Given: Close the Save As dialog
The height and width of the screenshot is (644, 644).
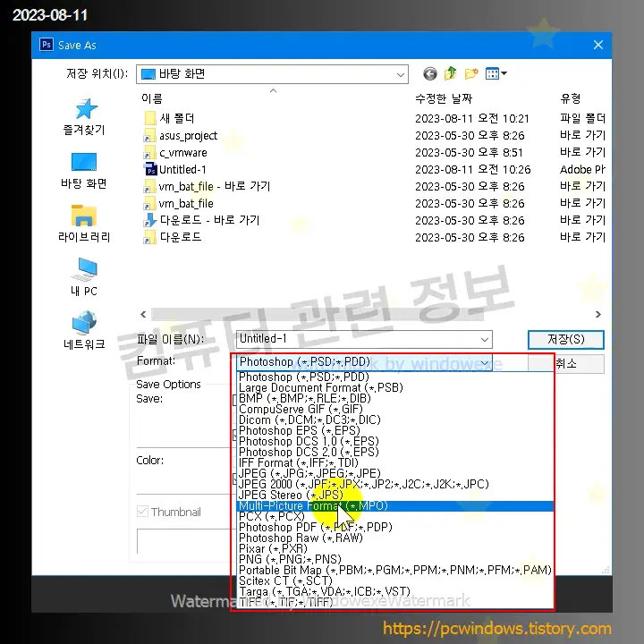Looking at the screenshot, I should pos(598,45).
